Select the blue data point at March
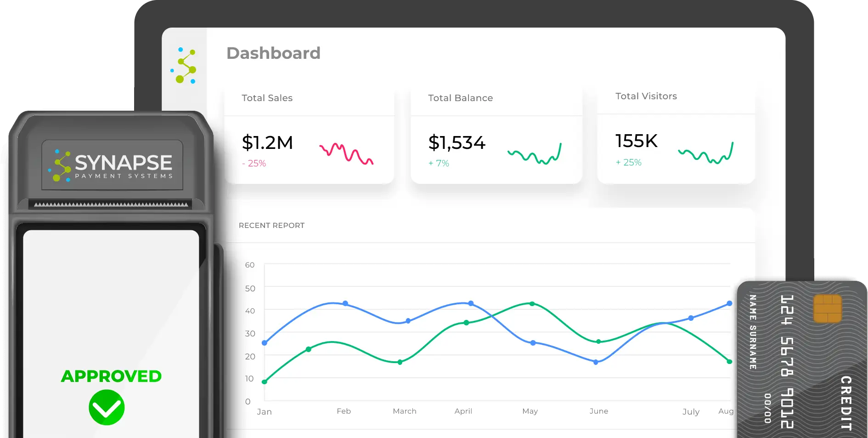The height and width of the screenshot is (438, 868). [x=408, y=321]
